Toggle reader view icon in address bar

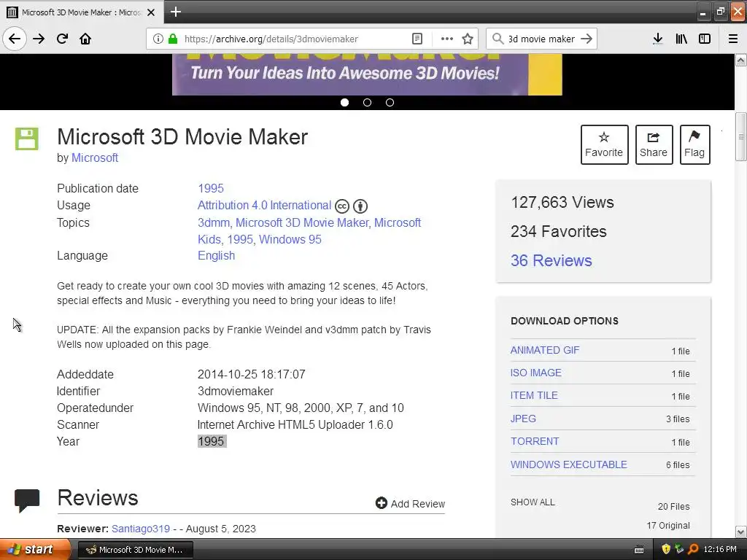[417, 39]
